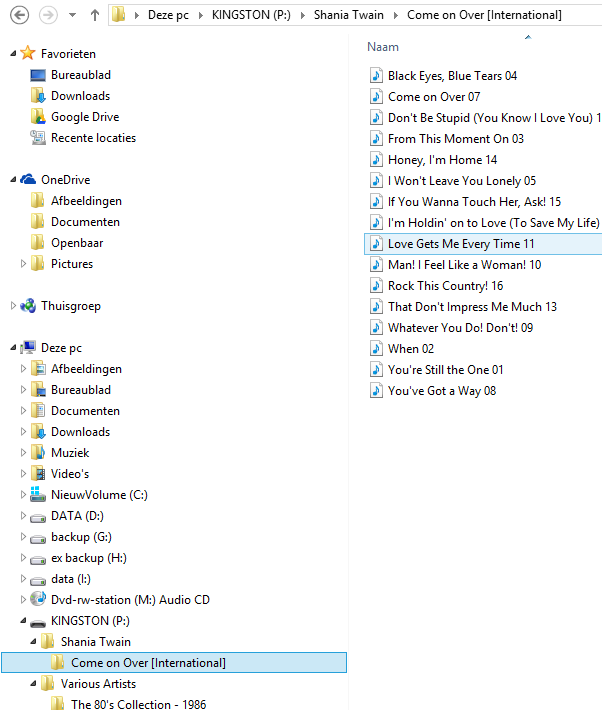602x710 pixels.
Task: Click the Deze pc computer icon
Action: [x=28, y=347]
